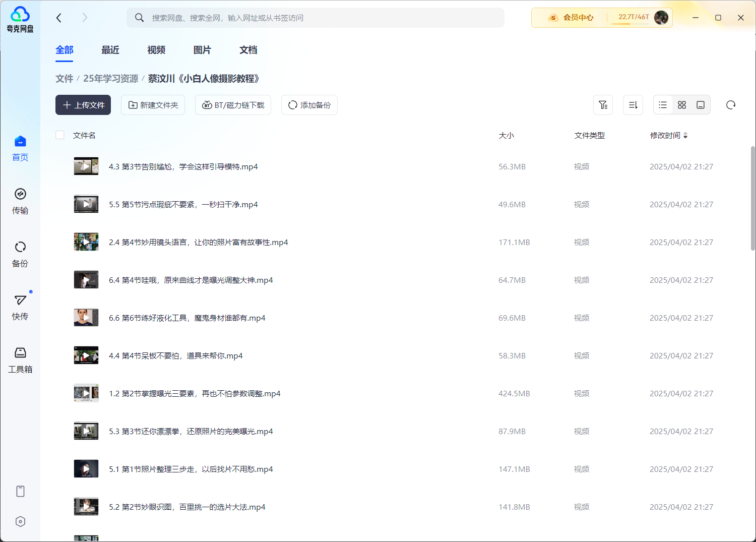The width and height of the screenshot is (756, 542).
Task: Switch to the 全部 tab
Action: [65, 50]
